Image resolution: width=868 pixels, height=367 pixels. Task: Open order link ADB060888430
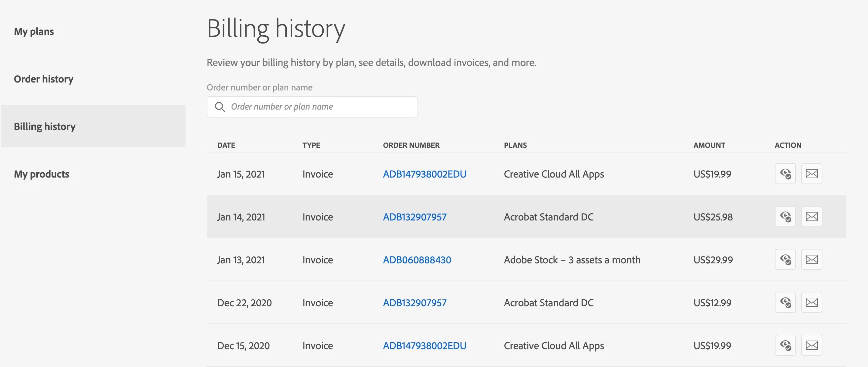pos(417,260)
